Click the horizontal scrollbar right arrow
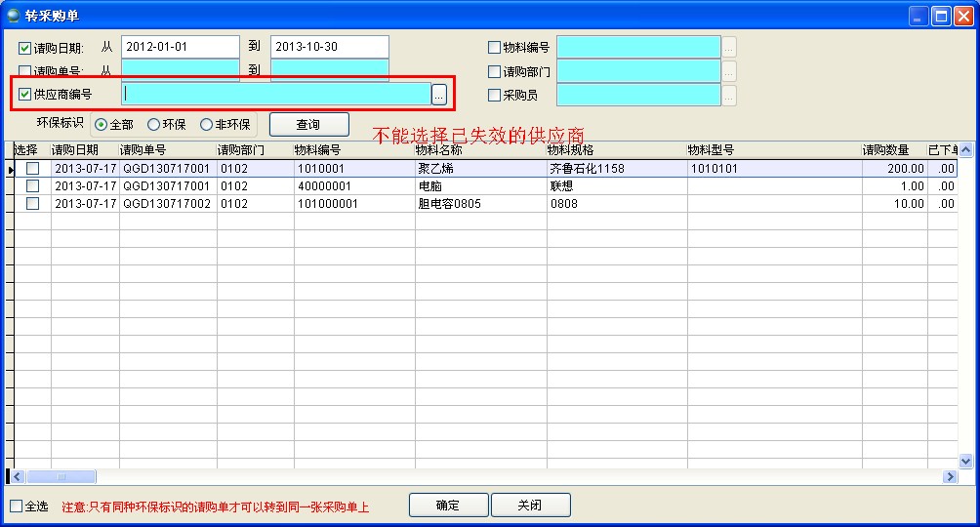This screenshot has width=980, height=527. coord(950,476)
